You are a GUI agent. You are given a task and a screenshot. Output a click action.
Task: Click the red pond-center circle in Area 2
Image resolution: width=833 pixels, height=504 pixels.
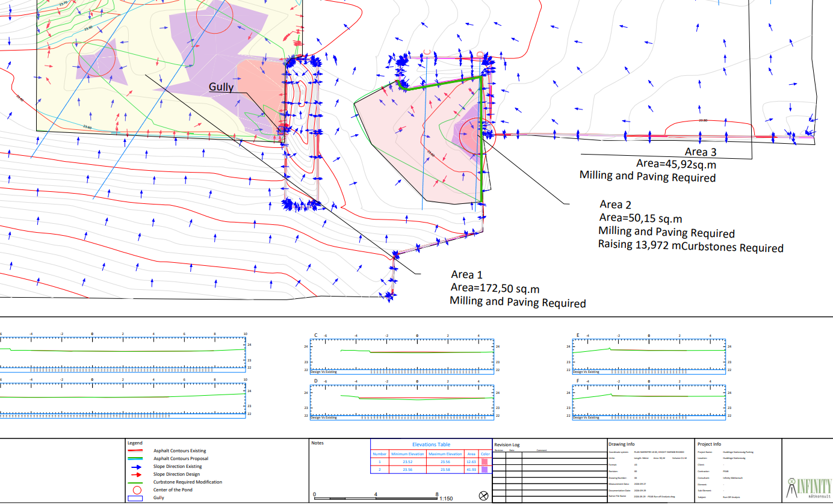click(x=477, y=136)
